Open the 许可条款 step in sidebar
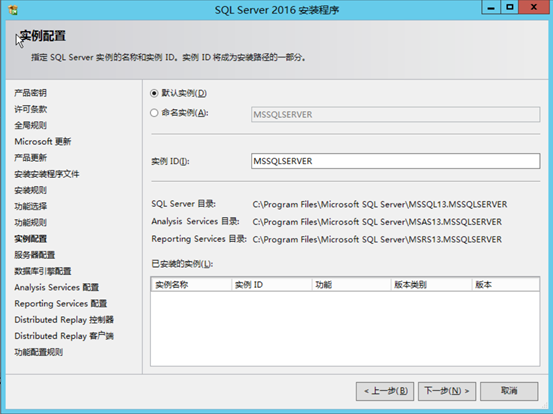The image size is (553, 414). pos(30,109)
